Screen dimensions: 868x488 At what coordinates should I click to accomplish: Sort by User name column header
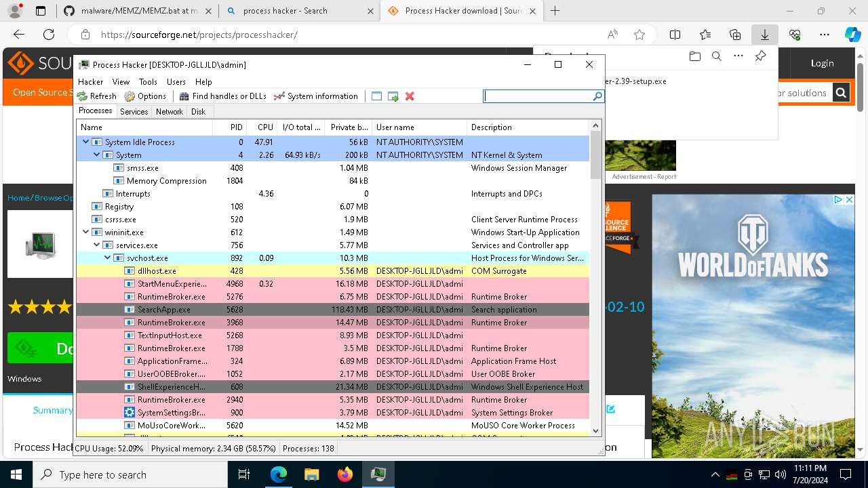point(419,127)
